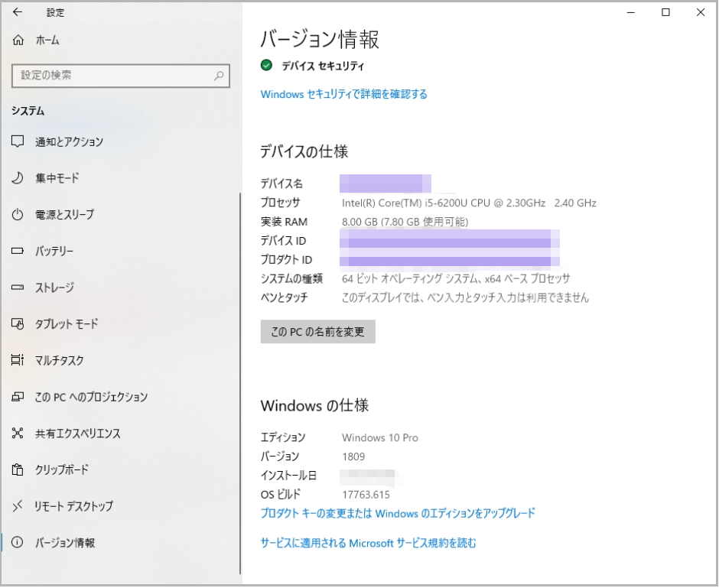This screenshot has height=588, width=719.
Task: Click the back arrow in Settings
Action: 18,12
